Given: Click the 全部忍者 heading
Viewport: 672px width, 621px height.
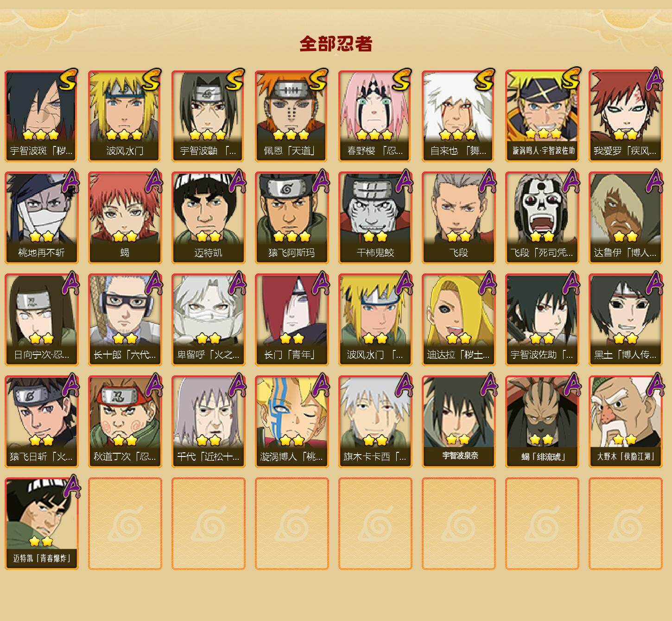Looking at the screenshot, I should (336, 44).
